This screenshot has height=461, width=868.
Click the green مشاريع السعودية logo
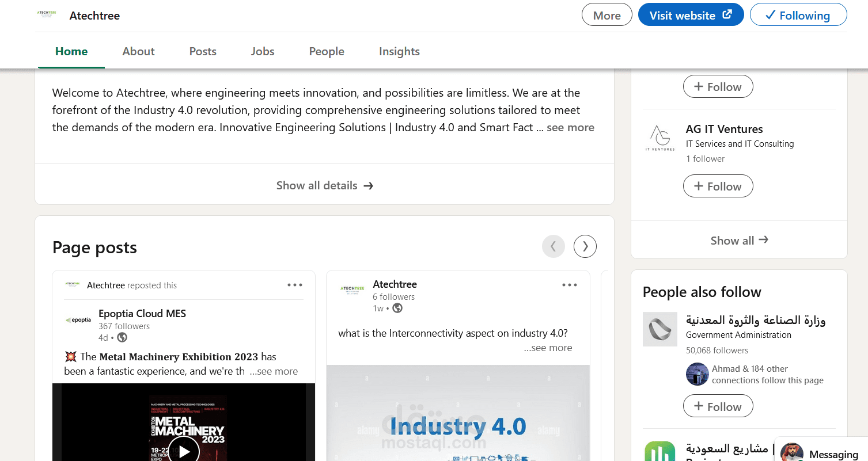coord(660,451)
